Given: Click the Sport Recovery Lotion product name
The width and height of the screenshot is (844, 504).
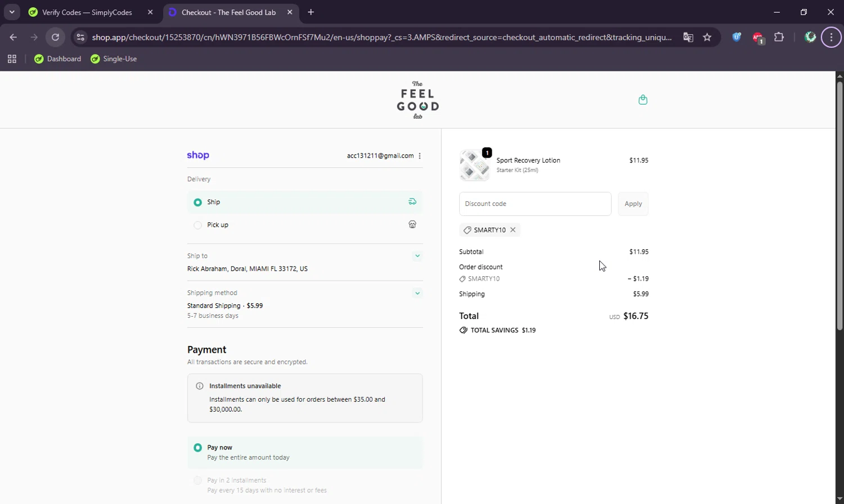Looking at the screenshot, I should pos(528,160).
